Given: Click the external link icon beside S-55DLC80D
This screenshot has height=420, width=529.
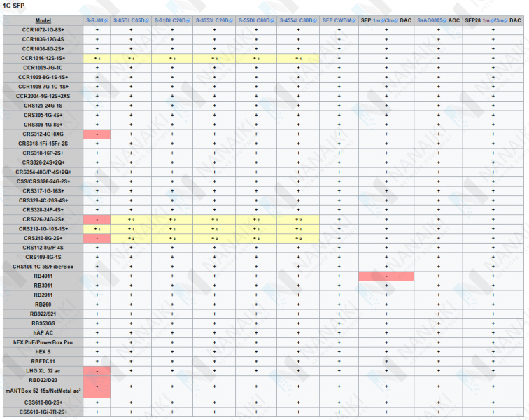Looking at the screenshot, I should point(271,21).
